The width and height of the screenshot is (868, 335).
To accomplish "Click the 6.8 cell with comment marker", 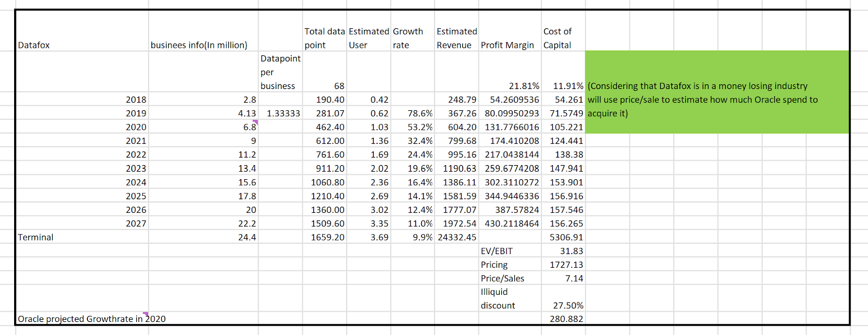I will pyautogui.click(x=203, y=127).
